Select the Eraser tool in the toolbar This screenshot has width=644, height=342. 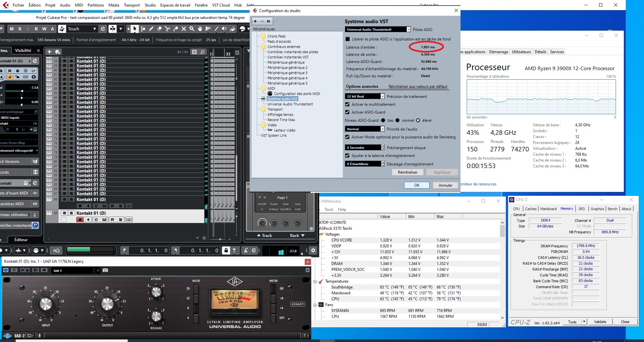[160, 29]
